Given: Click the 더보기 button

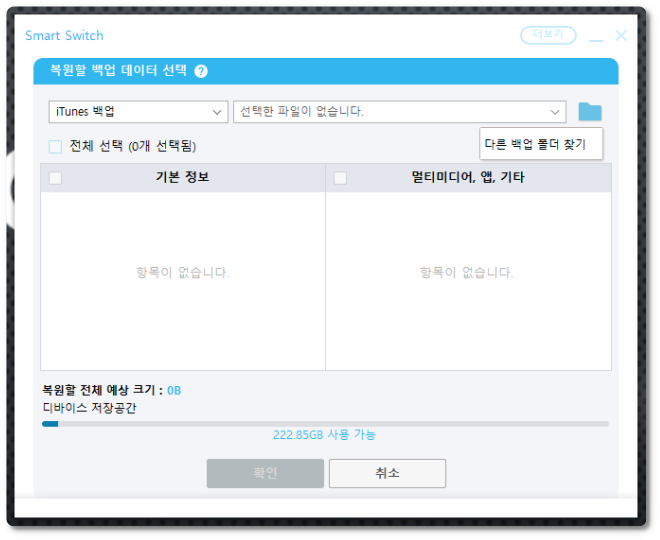Looking at the screenshot, I should 548,35.
